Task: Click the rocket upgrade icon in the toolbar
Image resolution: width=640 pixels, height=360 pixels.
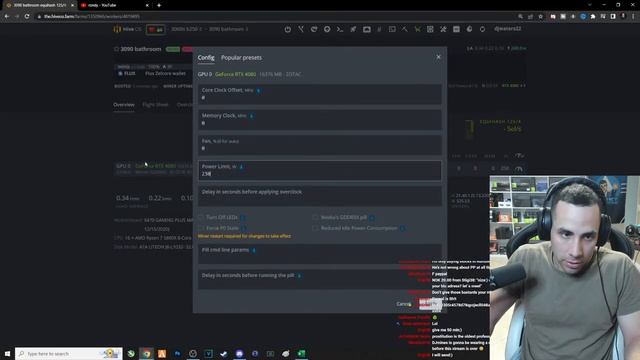Action: coord(353,29)
